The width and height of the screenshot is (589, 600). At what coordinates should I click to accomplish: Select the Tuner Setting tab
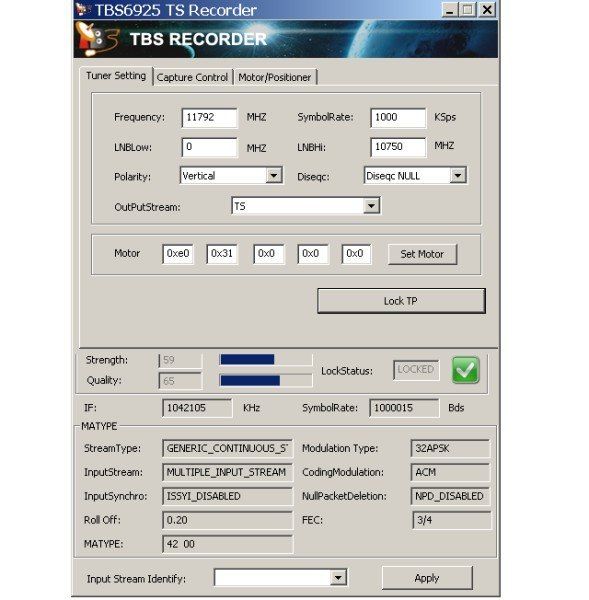[x=116, y=76]
